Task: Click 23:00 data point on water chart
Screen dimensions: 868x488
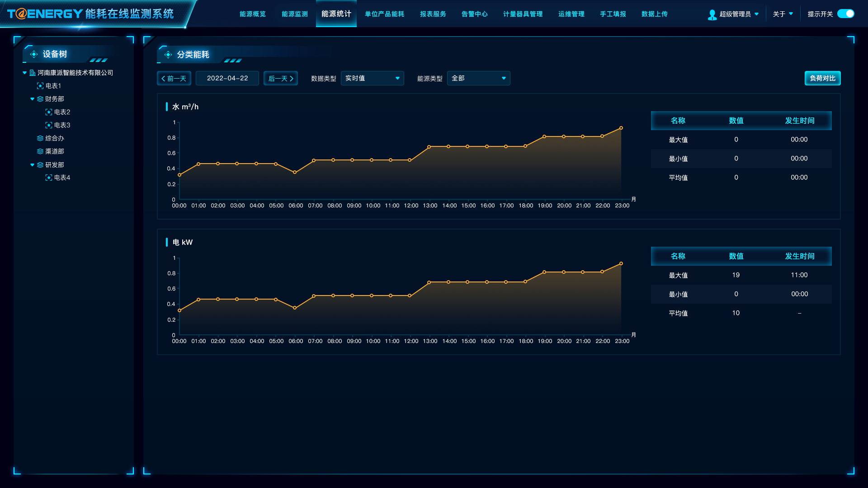Action: point(621,128)
